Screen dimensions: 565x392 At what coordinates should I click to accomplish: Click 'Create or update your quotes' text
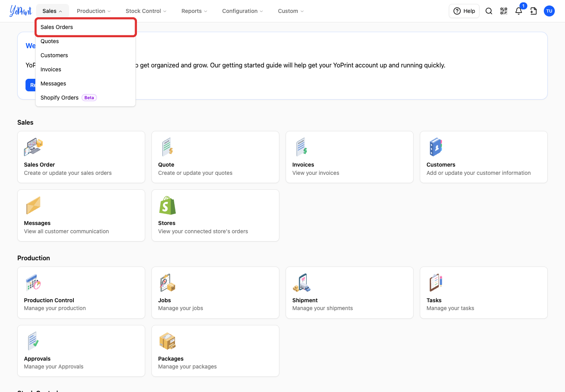pos(195,173)
